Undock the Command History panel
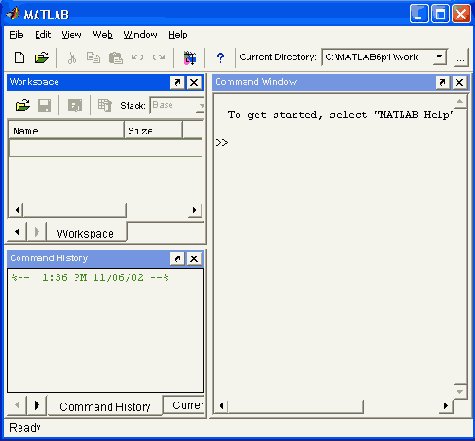The width and height of the screenshot is (475, 441). [x=177, y=259]
